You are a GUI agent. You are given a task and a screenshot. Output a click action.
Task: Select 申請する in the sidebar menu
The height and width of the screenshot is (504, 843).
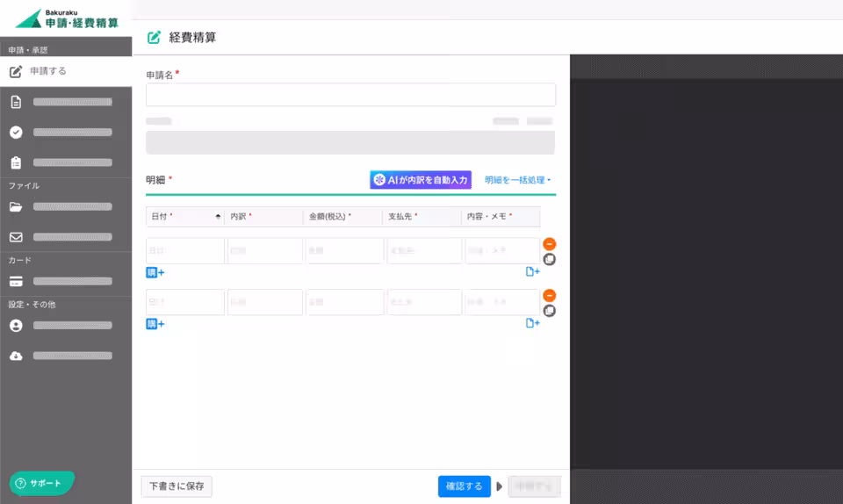[66, 71]
